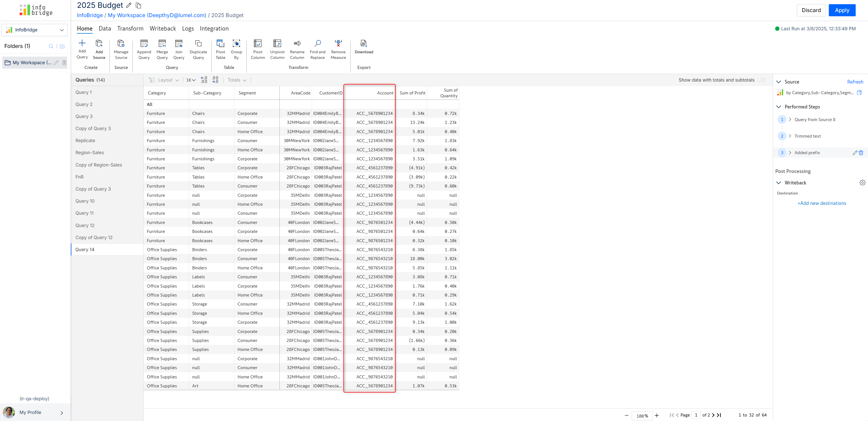The image size is (868, 421).
Task: Open Writeback settings gear
Action: [862, 182]
